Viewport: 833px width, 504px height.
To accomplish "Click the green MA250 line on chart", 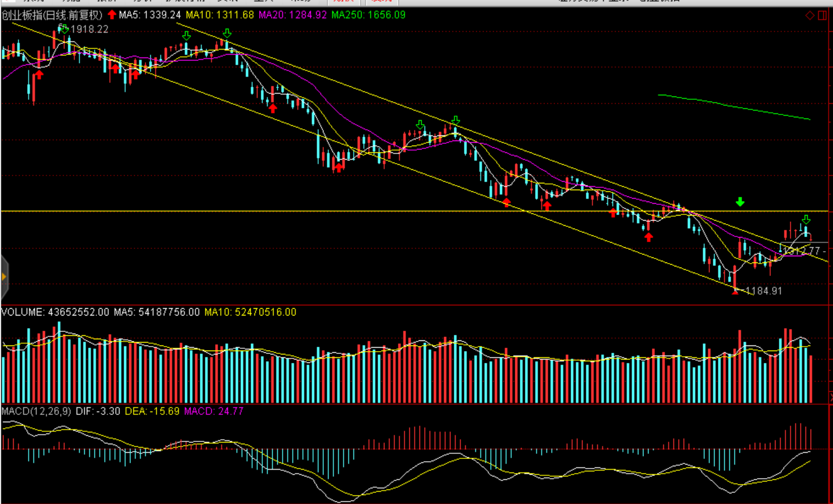I will pyautogui.click(x=734, y=107).
